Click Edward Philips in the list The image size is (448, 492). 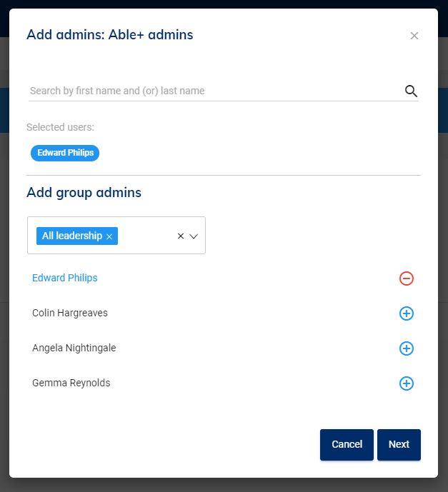coord(65,278)
